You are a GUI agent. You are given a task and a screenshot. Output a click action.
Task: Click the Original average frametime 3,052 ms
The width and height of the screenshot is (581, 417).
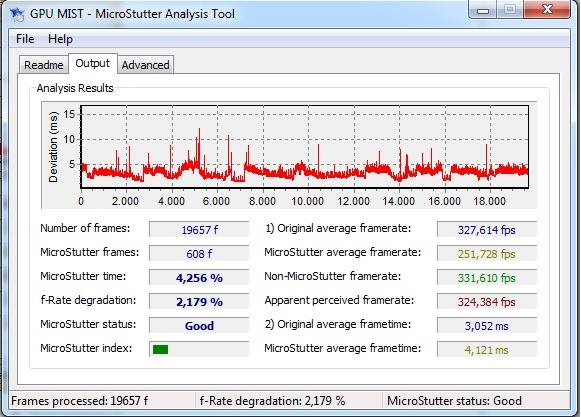point(487,326)
